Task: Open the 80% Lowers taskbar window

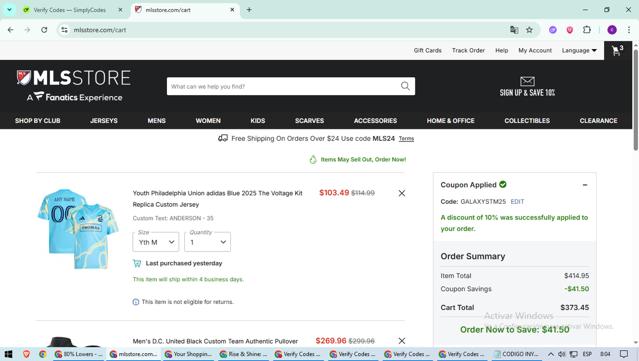Action: click(79, 354)
